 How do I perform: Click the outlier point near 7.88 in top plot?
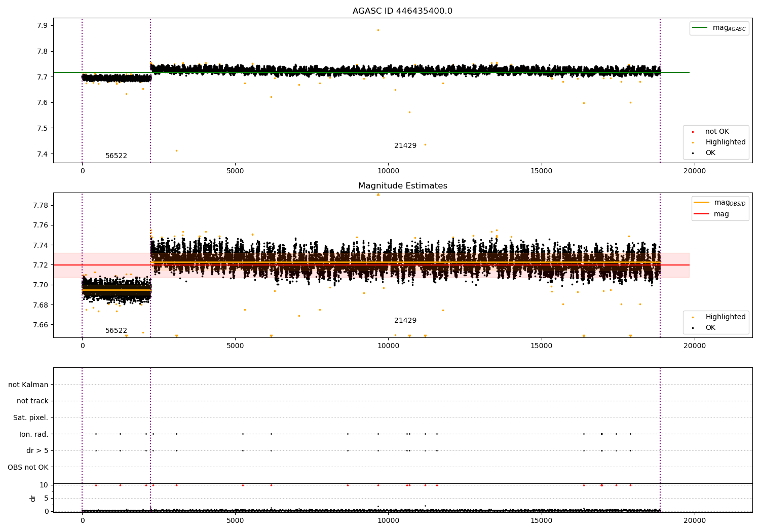[378, 30]
